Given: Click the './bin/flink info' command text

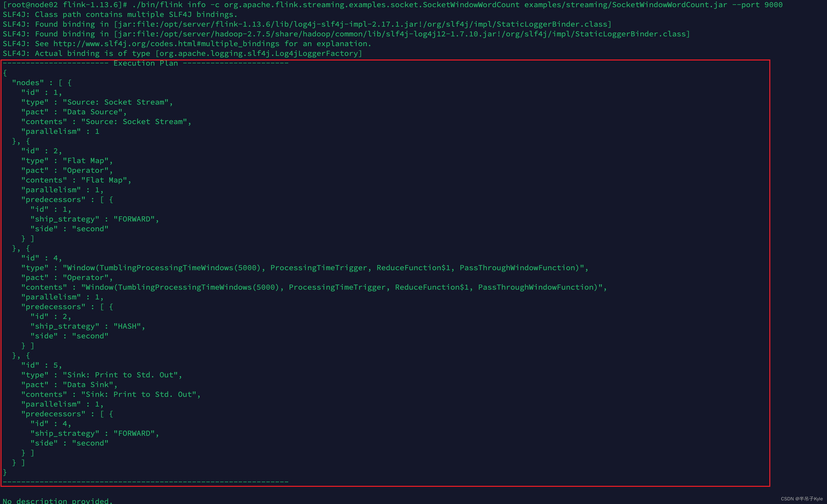Looking at the screenshot, I should 169,5.
